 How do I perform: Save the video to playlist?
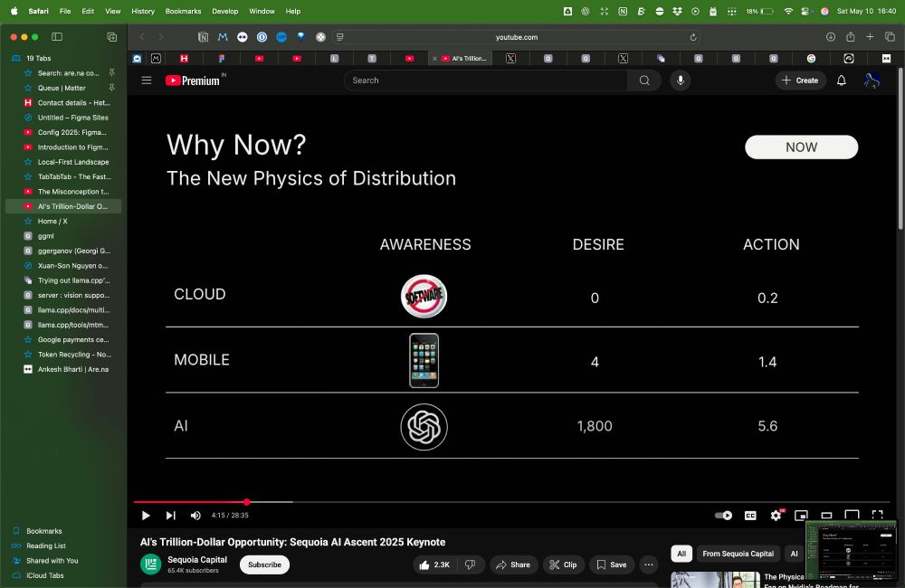point(612,564)
